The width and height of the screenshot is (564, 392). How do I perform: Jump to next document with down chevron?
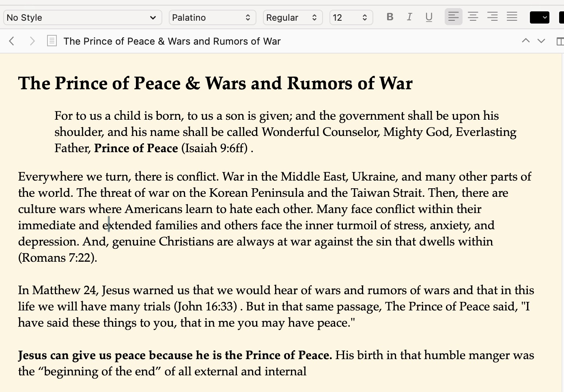click(541, 41)
